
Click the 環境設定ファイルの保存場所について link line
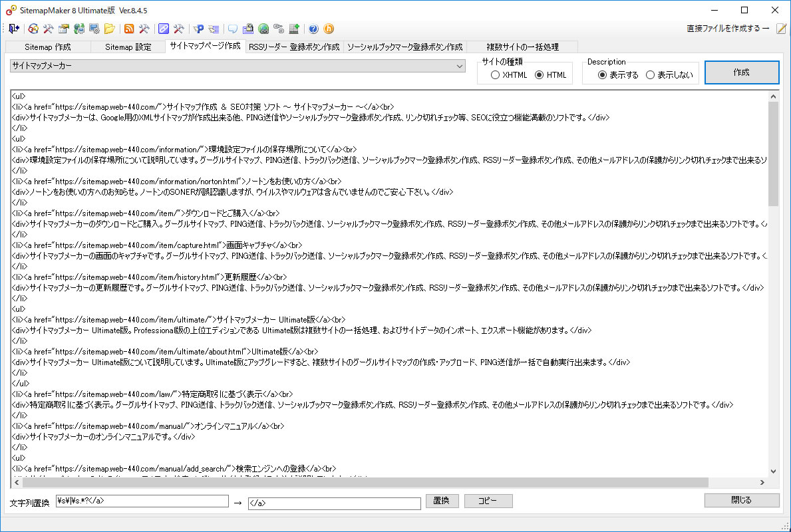click(x=184, y=149)
